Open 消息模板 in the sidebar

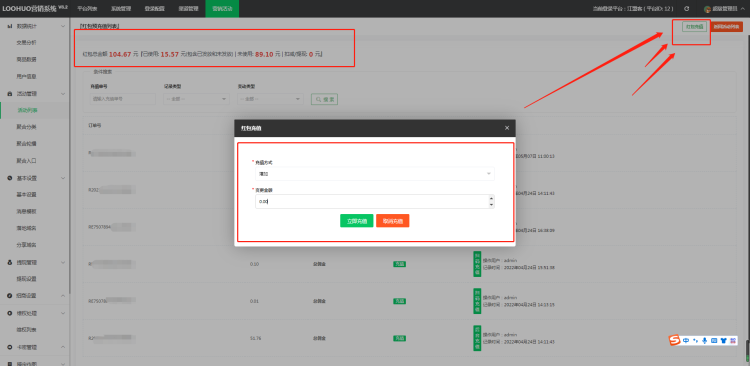coord(26,211)
